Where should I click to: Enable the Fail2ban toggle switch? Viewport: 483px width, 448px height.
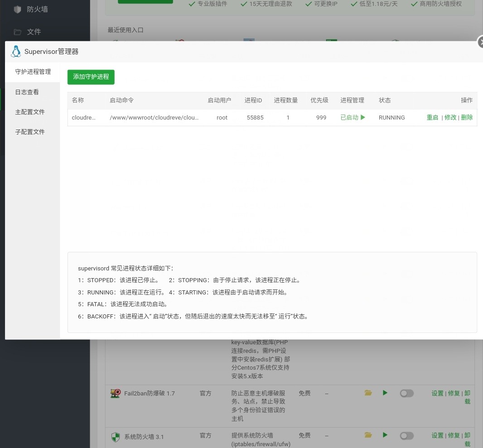tap(406, 393)
